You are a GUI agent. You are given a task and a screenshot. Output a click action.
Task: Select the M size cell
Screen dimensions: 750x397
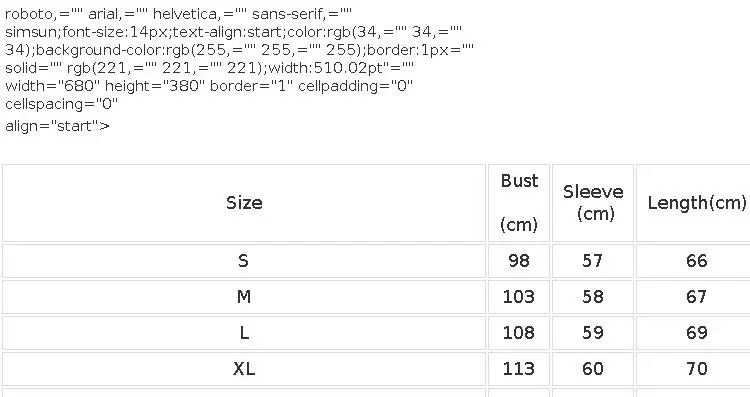[x=244, y=297]
